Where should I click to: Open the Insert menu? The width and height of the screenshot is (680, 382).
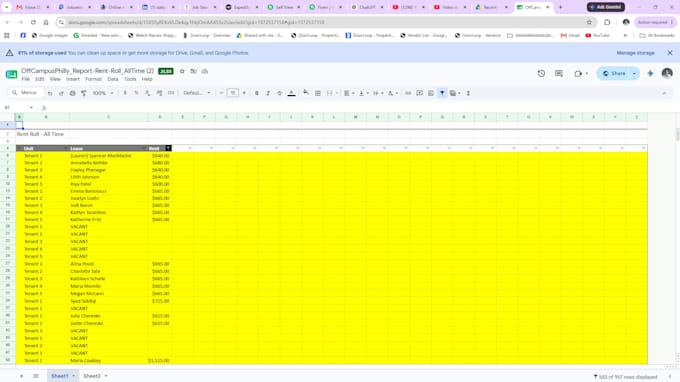[x=73, y=79]
